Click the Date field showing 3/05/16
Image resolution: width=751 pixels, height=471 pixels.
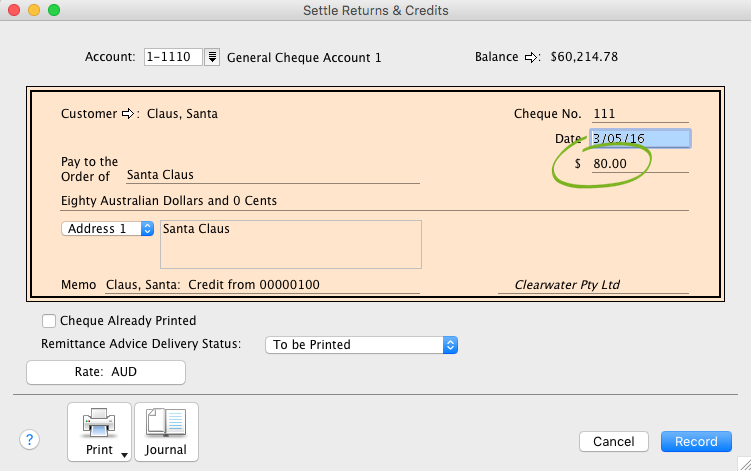[639, 139]
